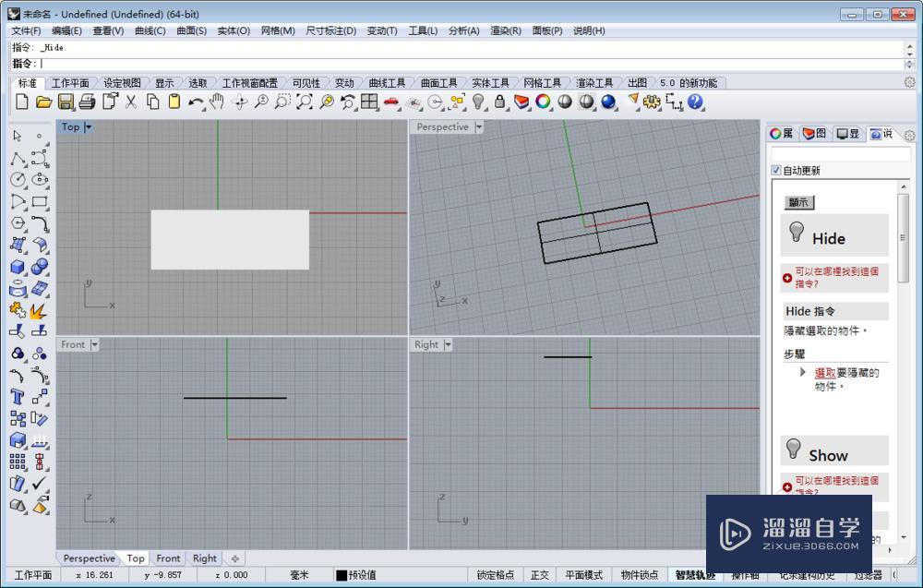
Task: Click the red car icon
Action: click(x=390, y=102)
